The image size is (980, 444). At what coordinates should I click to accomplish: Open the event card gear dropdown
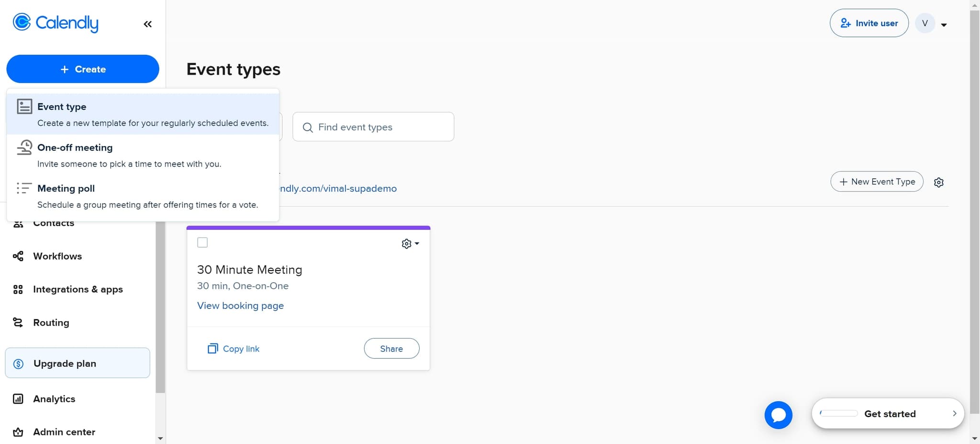pyautogui.click(x=410, y=243)
